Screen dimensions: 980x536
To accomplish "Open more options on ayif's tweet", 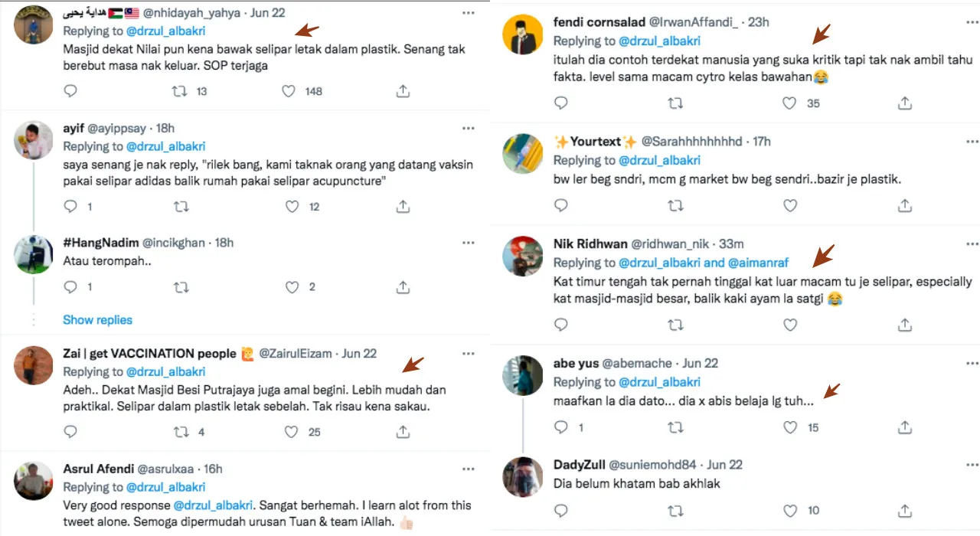I will pyautogui.click(x=468, y=128).
